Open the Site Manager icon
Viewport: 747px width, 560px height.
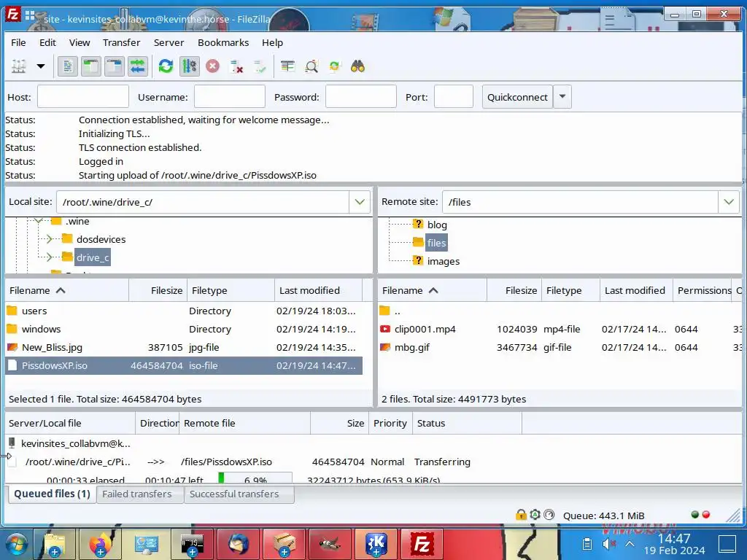point(18,66)
